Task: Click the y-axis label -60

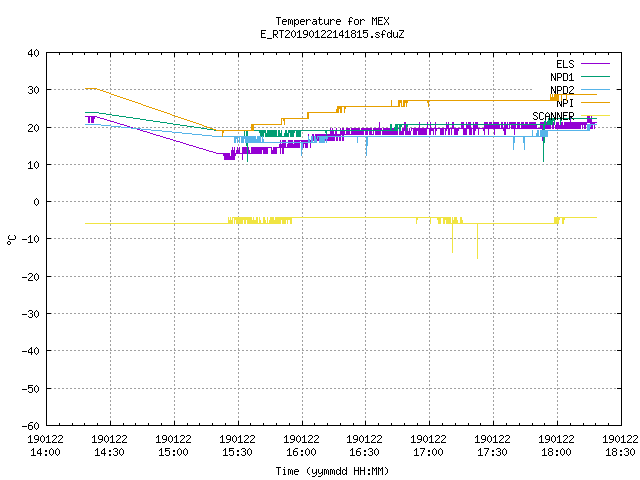Action: click(x=31, y=426)
